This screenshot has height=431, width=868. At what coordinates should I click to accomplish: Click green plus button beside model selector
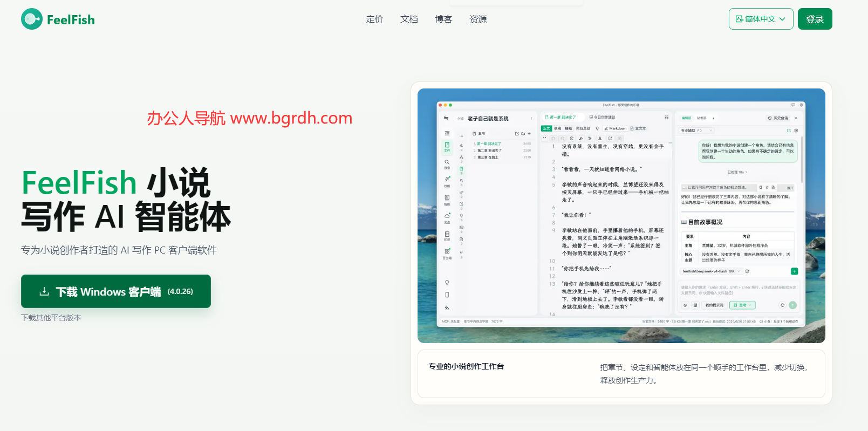pos(794,271)
